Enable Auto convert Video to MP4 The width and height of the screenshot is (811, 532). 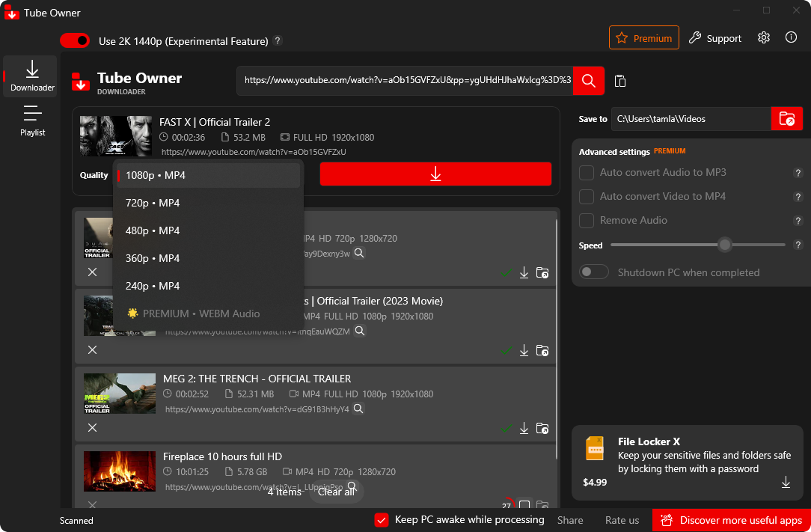587,197
